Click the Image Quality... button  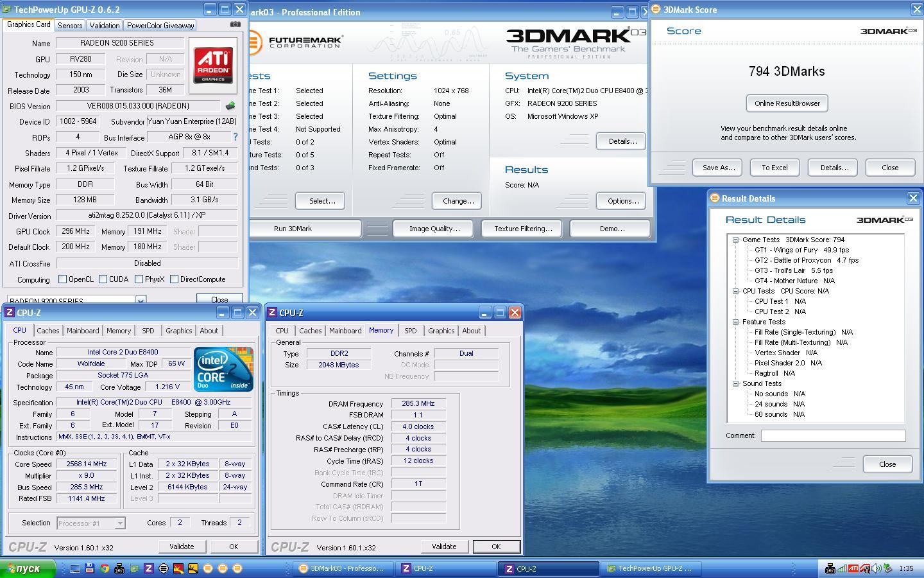[434, 229]
